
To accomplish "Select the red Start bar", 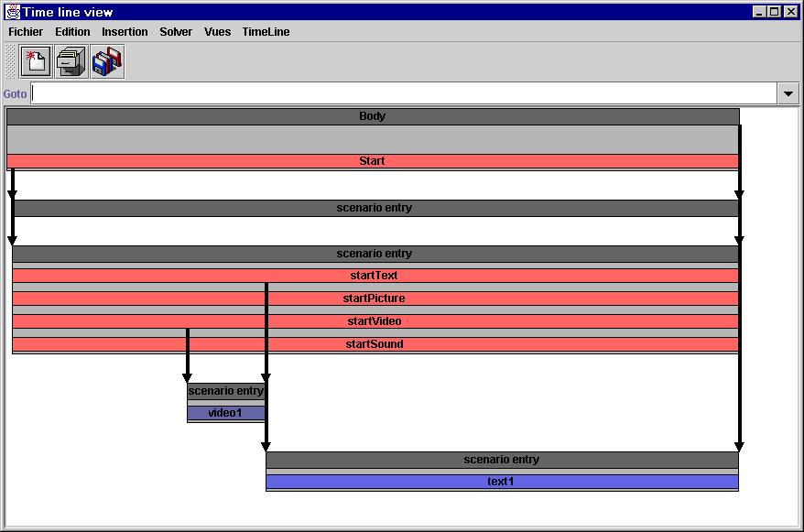I will pyautogui.click(x=373, y=161).
